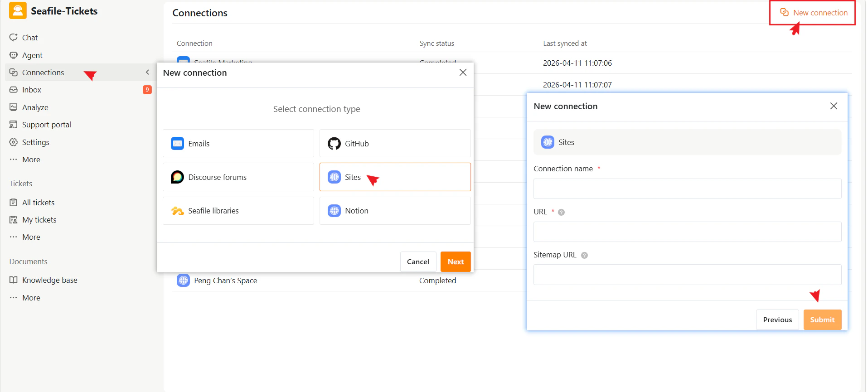
Task: Click the Sync status column header
Action: 437,44
